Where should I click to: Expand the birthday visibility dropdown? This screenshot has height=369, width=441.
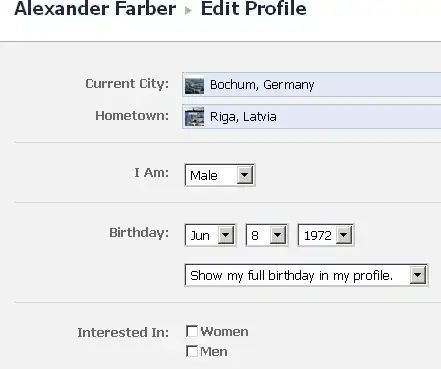306,275
